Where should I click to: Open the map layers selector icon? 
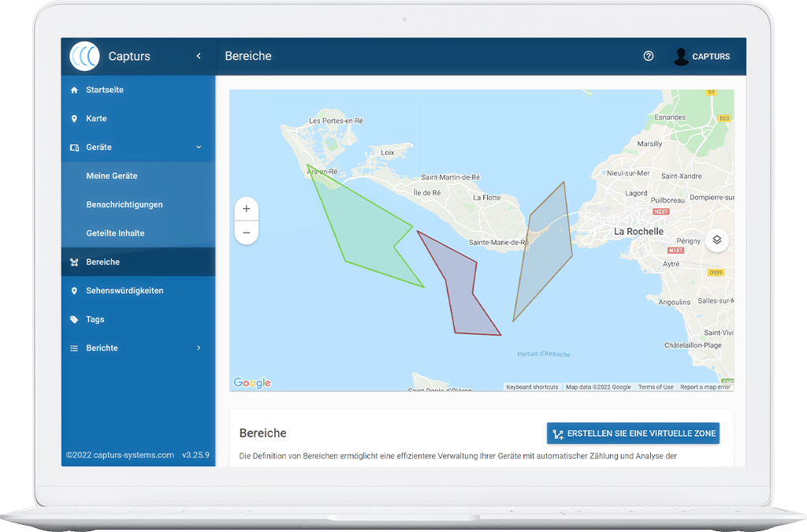(717, 240)
